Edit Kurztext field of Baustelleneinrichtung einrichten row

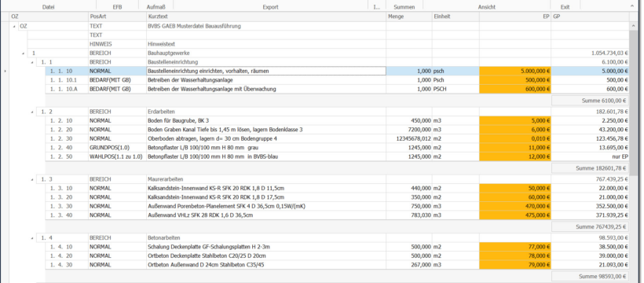pos(266,72)
